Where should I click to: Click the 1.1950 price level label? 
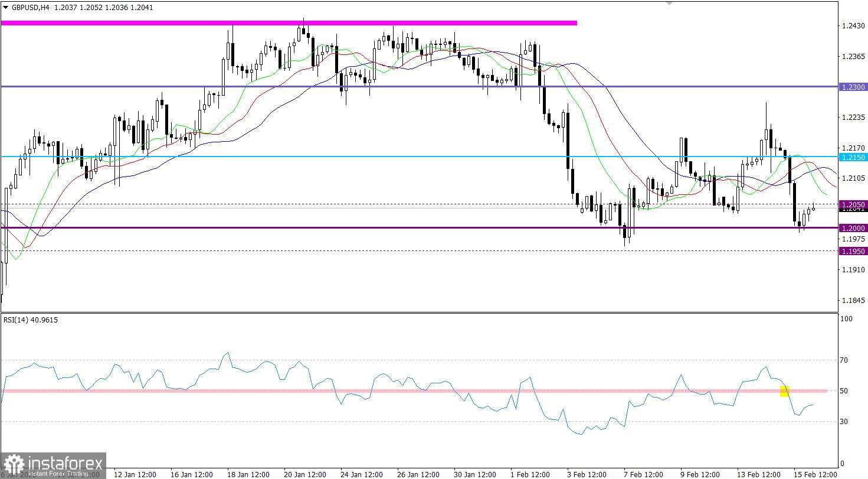point(853,251)
